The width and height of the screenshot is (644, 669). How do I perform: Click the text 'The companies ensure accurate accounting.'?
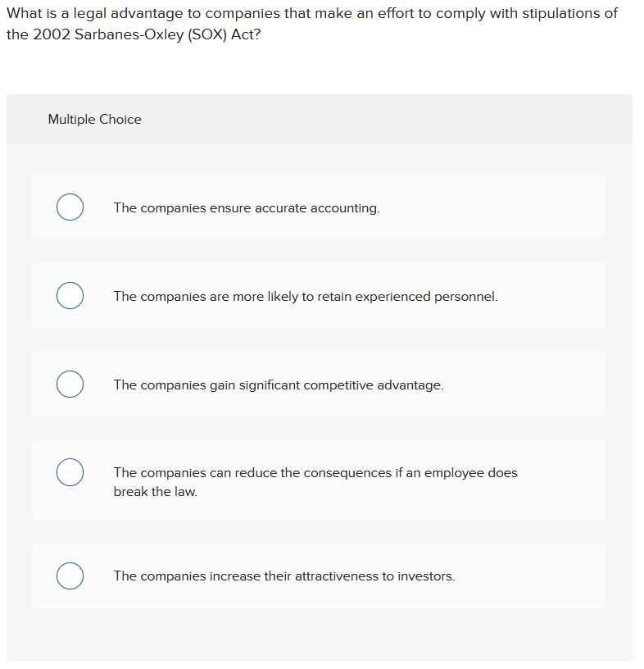247,208
